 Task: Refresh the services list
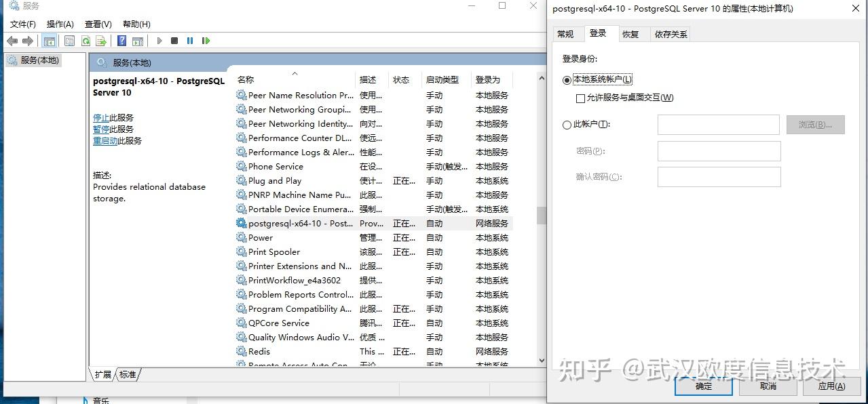click(86, 41)
